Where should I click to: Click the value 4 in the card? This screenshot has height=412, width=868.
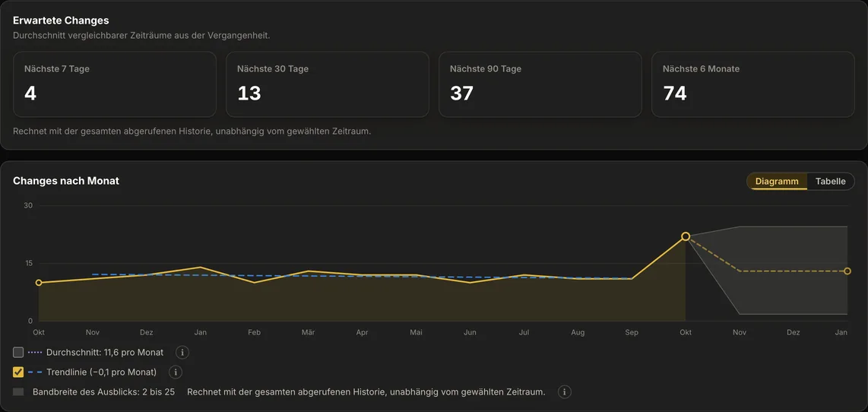pos(30,93)
